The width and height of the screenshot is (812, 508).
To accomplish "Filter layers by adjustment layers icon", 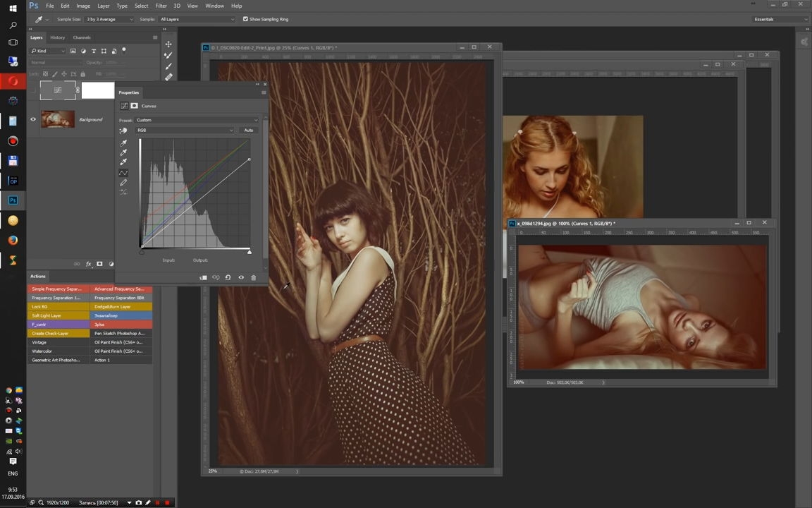I will (x=83, y=51).
